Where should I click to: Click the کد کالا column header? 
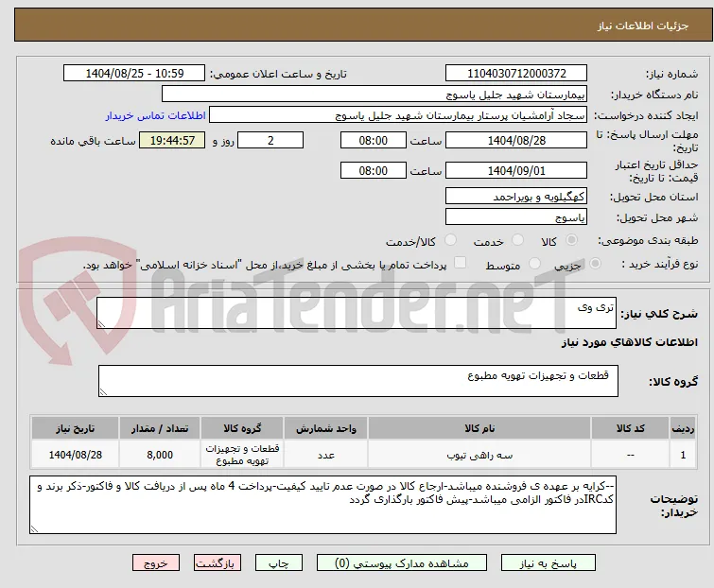[630, 428]
